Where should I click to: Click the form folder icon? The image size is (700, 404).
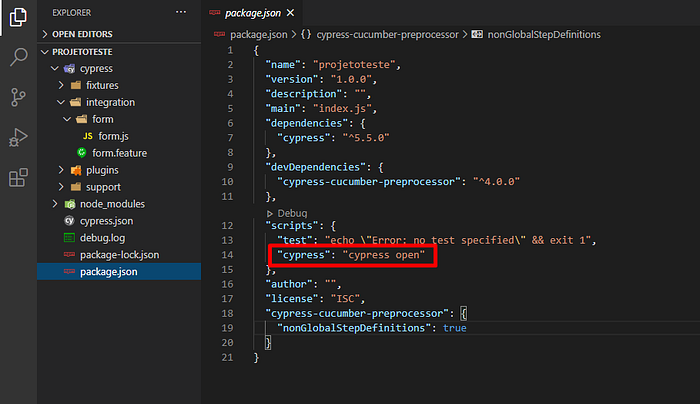click(x=82, y=119)
